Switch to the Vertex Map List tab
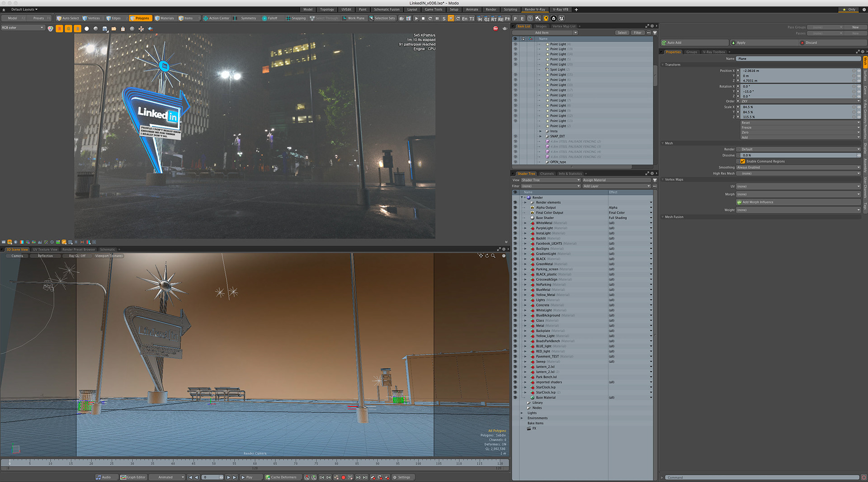This screenshot has width=868, height=482. pos(564,26)
